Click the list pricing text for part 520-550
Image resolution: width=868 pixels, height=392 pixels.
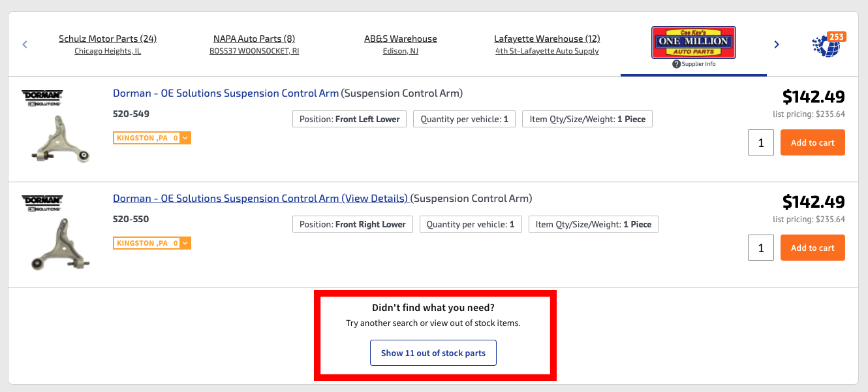[809, 220]
